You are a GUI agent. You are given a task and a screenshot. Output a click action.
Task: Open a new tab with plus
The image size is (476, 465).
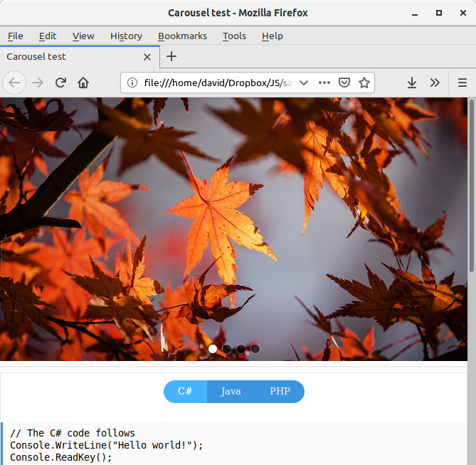[171, 56]
